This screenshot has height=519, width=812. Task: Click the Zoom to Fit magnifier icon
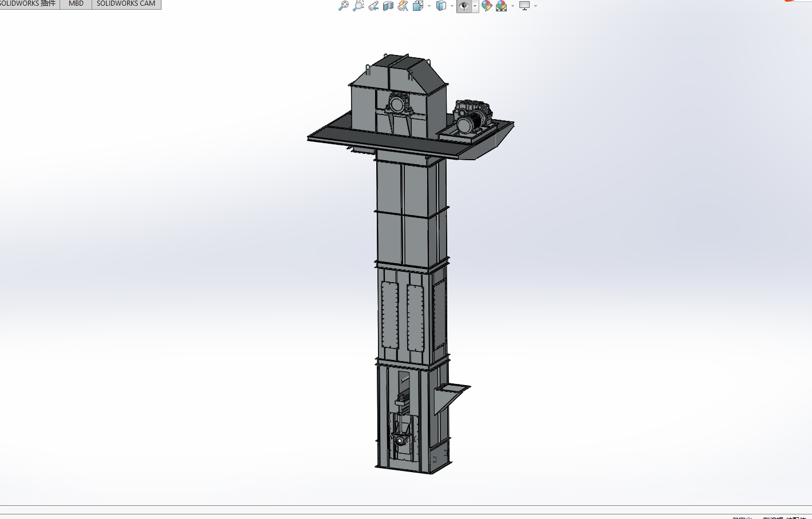[x=344, y=6]
